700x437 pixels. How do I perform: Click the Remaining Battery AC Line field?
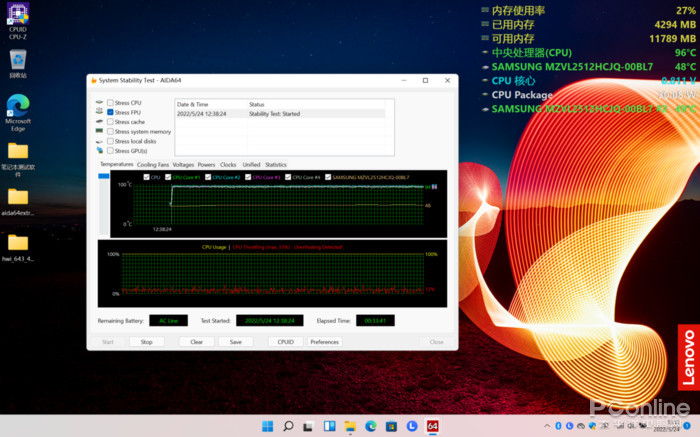pos(168,320)
